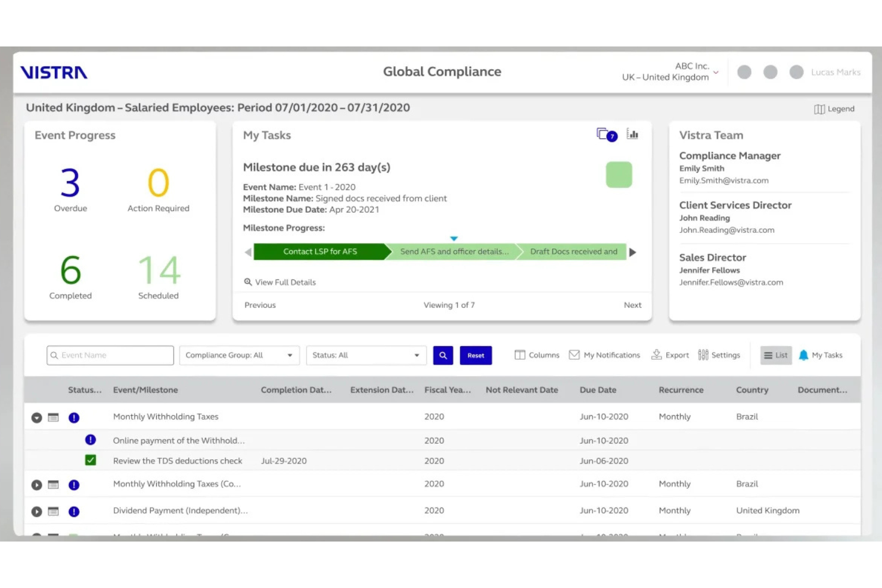The height and width of the screenshot is (588, 882).
Task: Go to the Previous task
Action: pos(260,305)
